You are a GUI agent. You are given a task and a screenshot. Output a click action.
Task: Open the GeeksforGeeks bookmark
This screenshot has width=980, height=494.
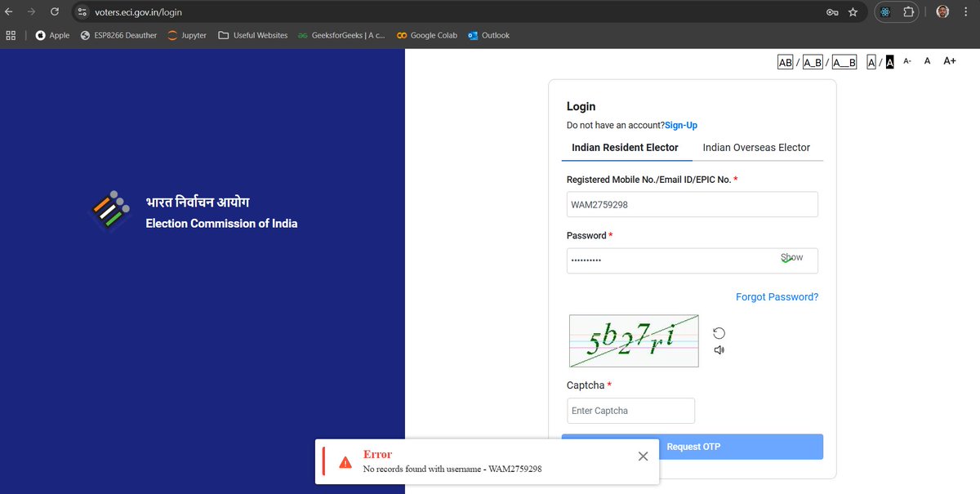point(341,35)
